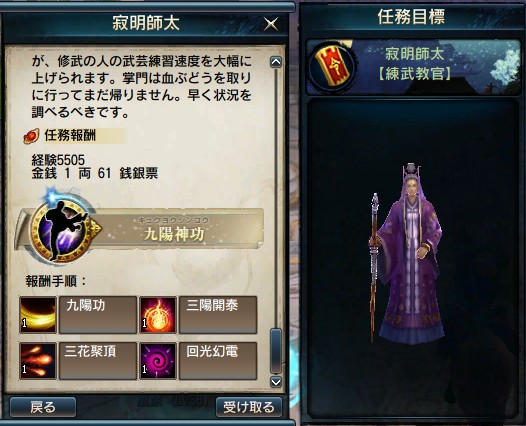The width and height of the screenshot is (526, 426).
Task: Click the 三陽開泰 fire skill icon
Action: click(158, 315)
